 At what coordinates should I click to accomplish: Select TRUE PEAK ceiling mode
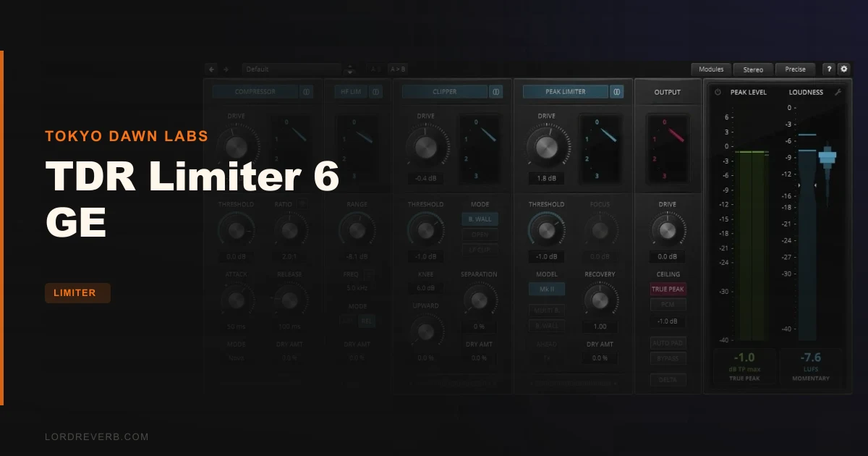point(668,289)
